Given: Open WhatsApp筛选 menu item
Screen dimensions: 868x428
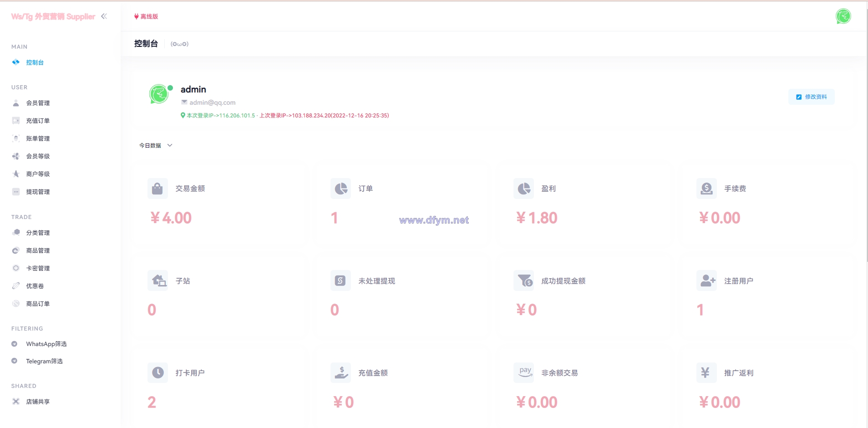Looking at the screenshot, I should (x=46, y=344).
